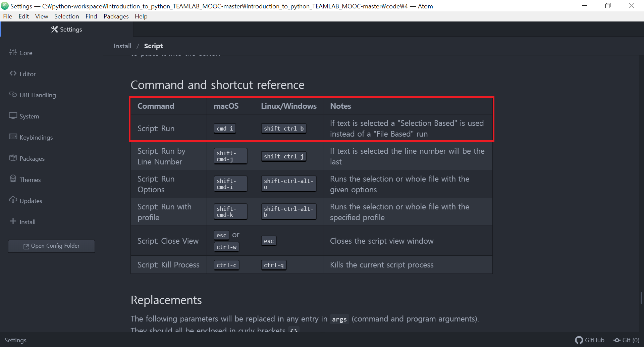
Task: Go to System settings label
Action: pyautogui.click(x=29, y=116)
